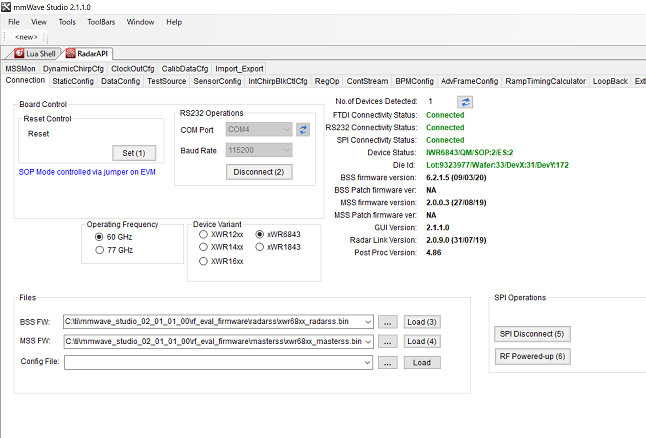Switch to the DynamicChirpCfg tab
Screen dimensions: 646x438
click(73, 68)
